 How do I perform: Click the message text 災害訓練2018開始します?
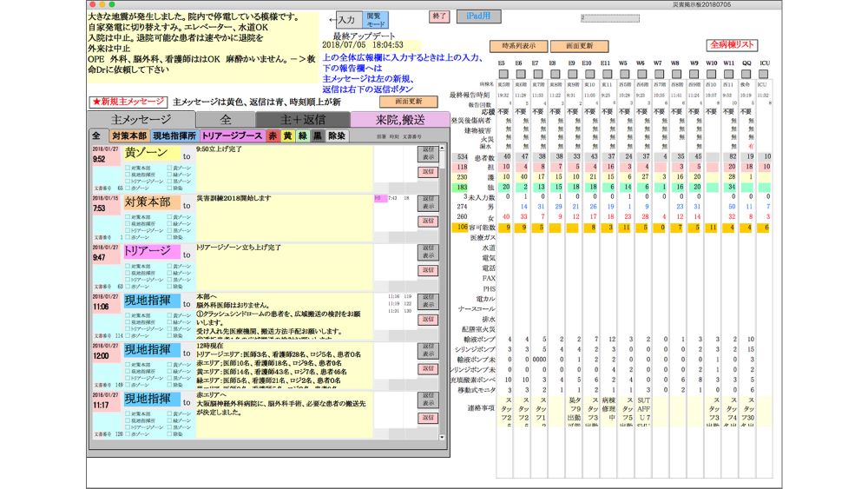[x=233, y=198]
